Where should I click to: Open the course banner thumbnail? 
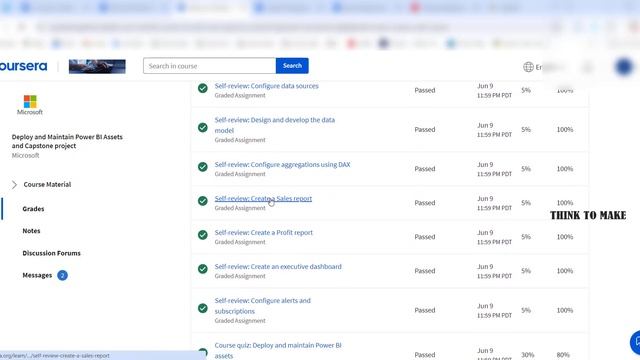tap(97, 66)
